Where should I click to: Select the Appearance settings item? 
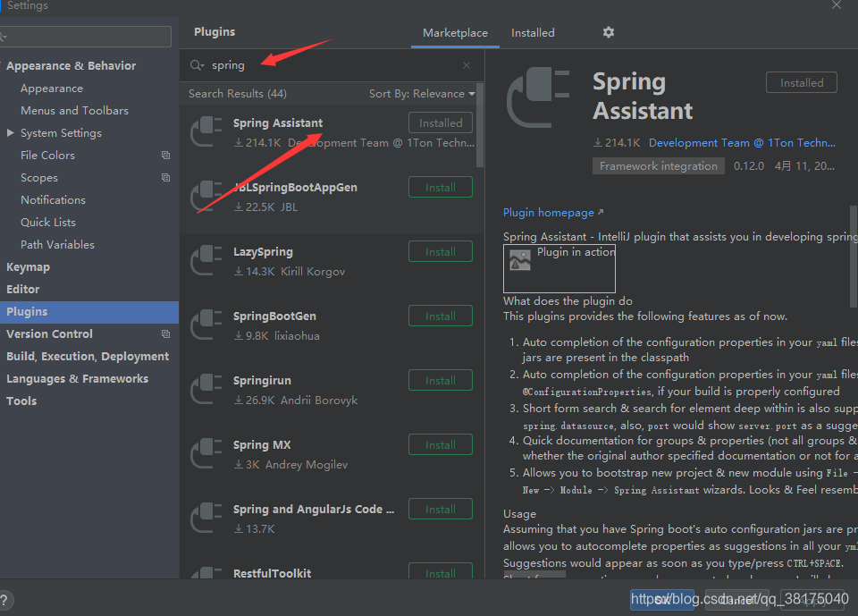point(52,89)
